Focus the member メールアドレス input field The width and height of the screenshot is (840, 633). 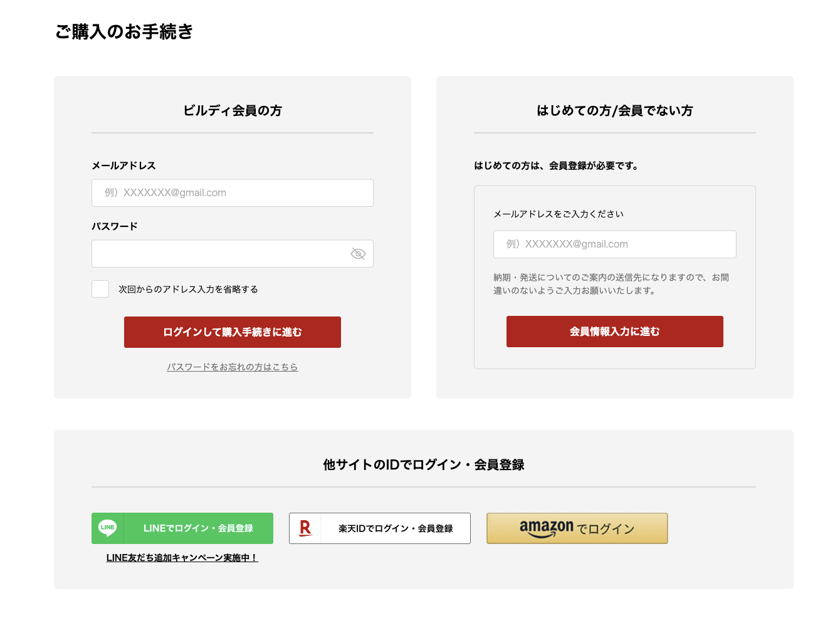tap(232, 193)
